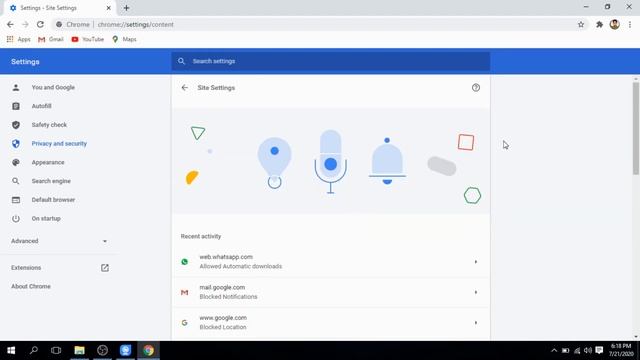Viewport: 640px width, 360px height.
Task: Open a new tab with plus button
Action: click(x=127, y=8)
